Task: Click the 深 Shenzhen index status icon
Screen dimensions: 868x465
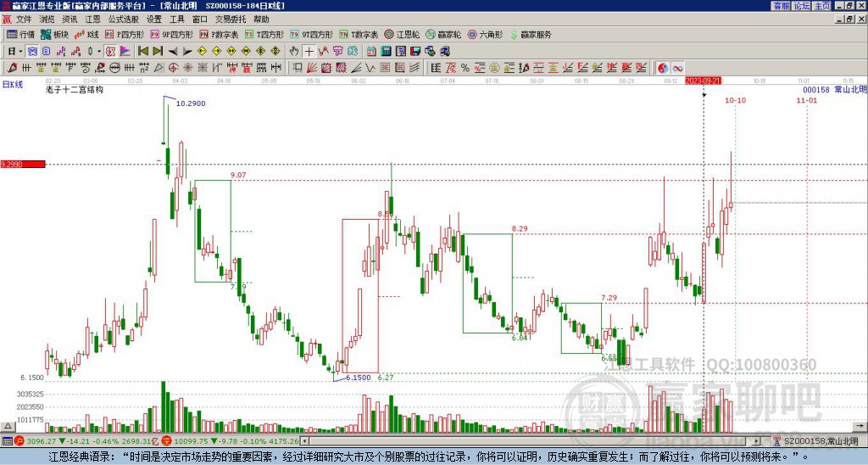Action: [x=167, y=441]
